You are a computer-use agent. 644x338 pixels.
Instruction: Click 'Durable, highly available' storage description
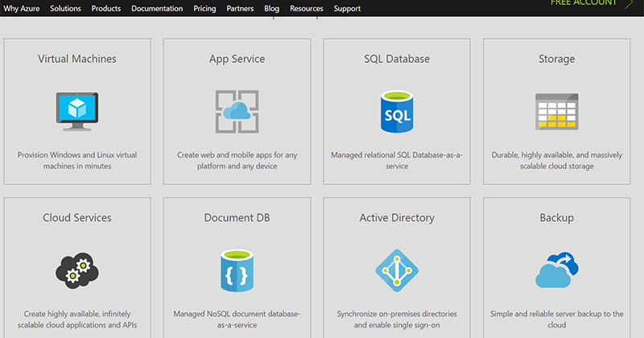[x=556, y=161]
